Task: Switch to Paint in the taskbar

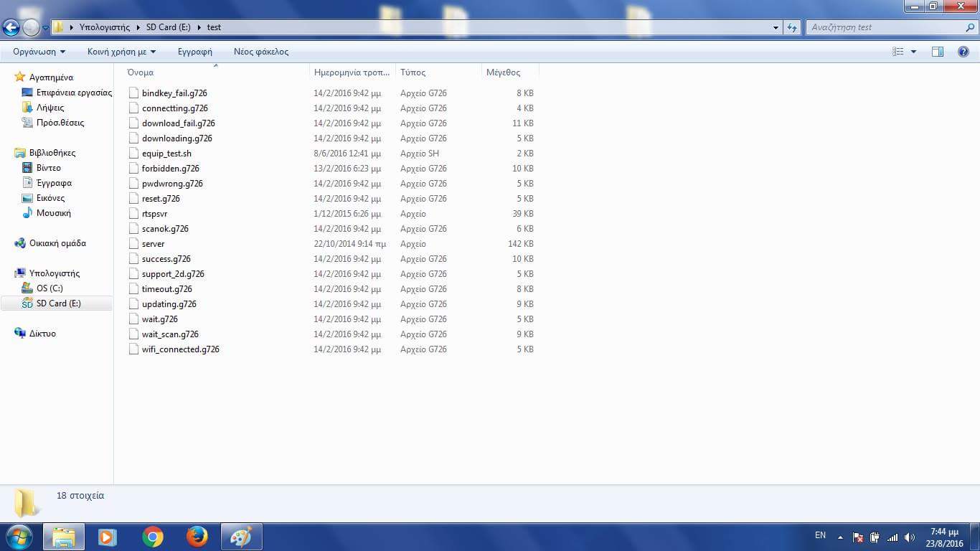Action: pyautogui.click(x=241, y=537)
